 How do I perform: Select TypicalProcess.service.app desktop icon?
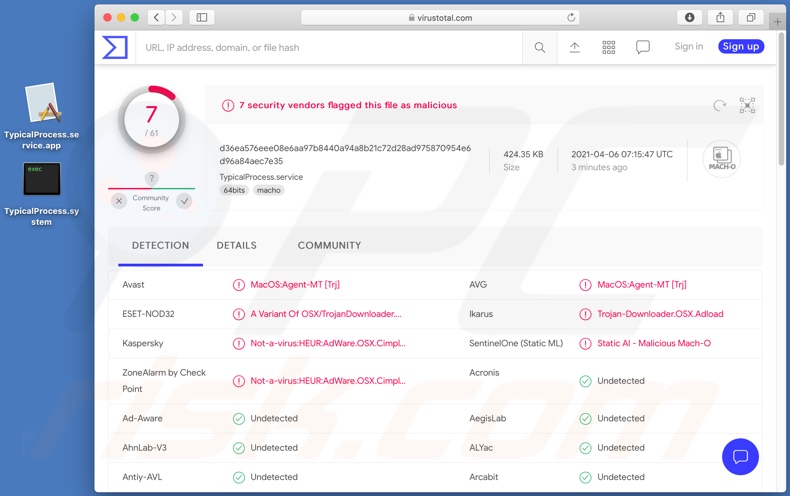coord(41,105)
